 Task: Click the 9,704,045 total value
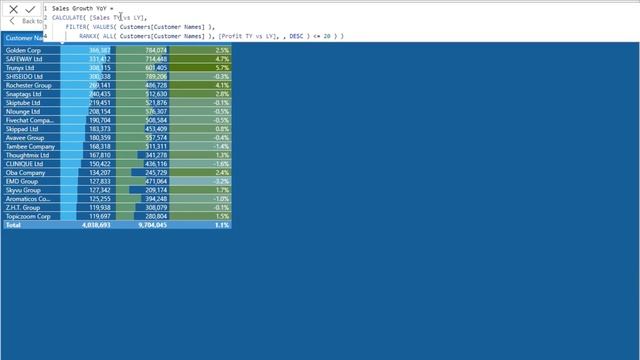tap(152, 225)
